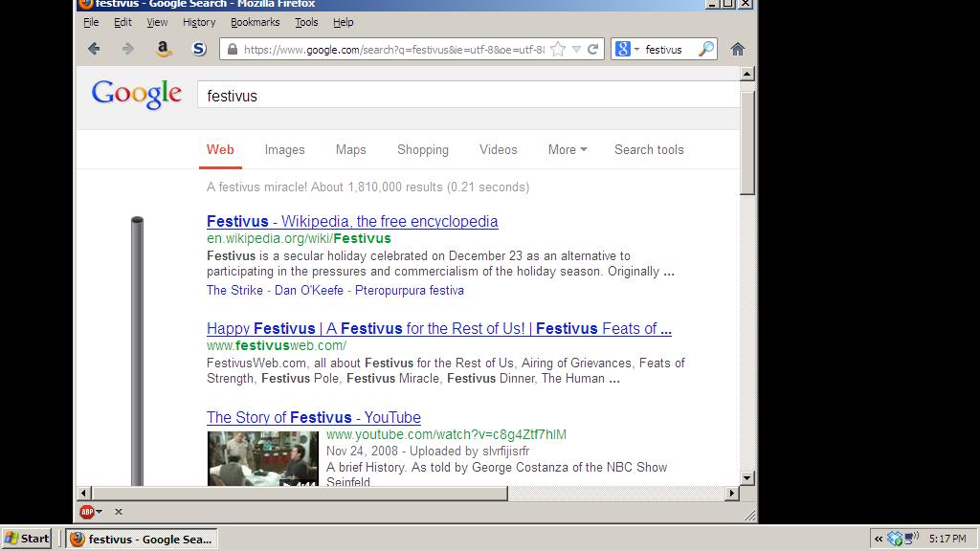Click the taskbar clock 5:17 PM
This screenshot has width=980, height=551.
tap(947, 539)
